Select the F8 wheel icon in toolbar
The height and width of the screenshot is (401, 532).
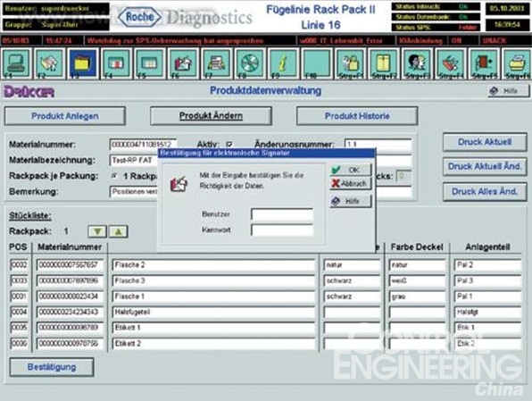point(250,63)
